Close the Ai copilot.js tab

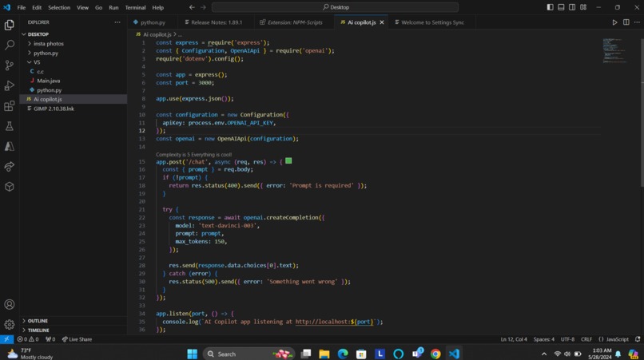click(382, 22)
